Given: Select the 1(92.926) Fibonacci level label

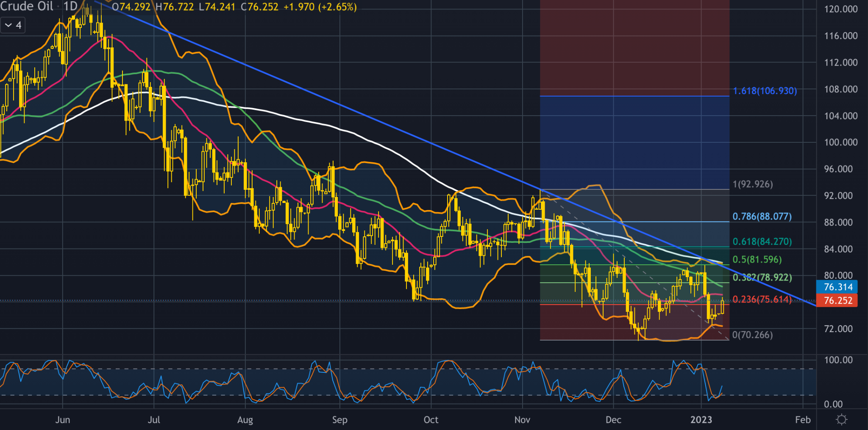Looking at the screenshot, I should [x=753, y=184].
